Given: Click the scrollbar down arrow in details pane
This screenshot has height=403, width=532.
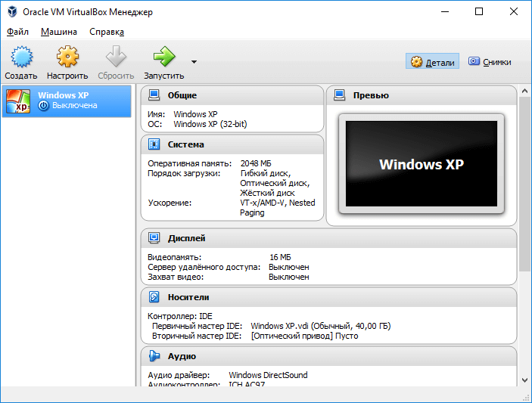Looking at the screenshot, I should click(x=524, y=380).
